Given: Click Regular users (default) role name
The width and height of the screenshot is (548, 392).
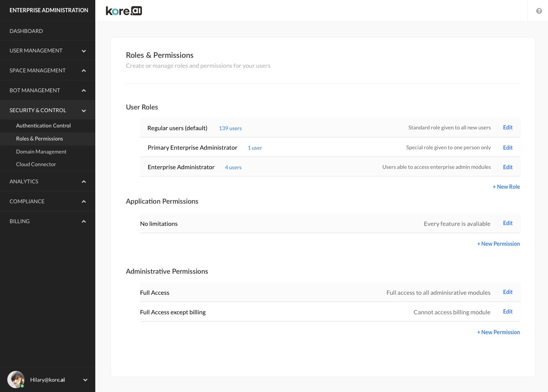Looking at the screenshot, I should point(177,128).
